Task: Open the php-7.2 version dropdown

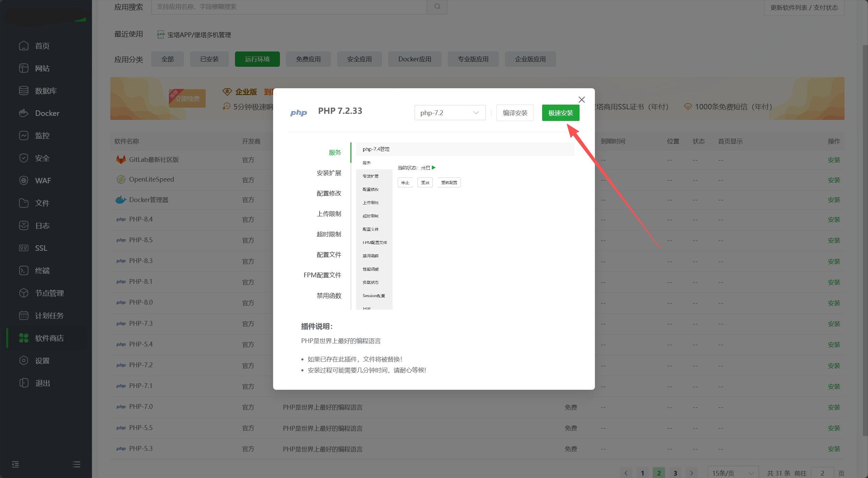Action: [x=450, y=113]
